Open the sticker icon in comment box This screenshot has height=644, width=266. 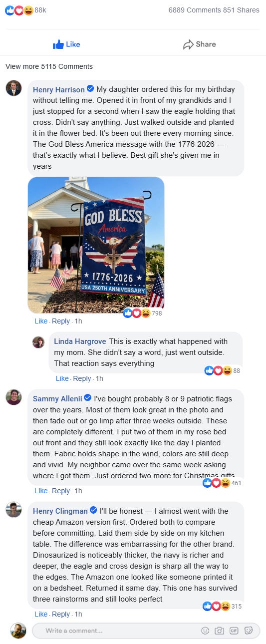(x=249, y=631)
